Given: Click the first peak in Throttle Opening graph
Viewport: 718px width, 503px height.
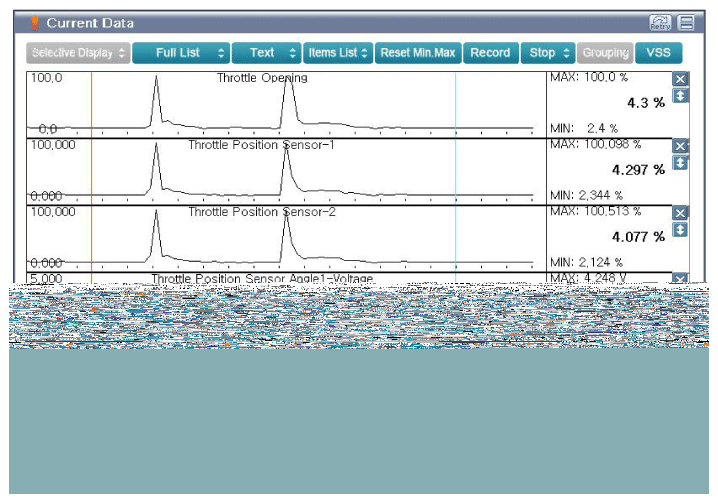Looking at the screenshot, I should pyautogui.click(x=155, y=81).
